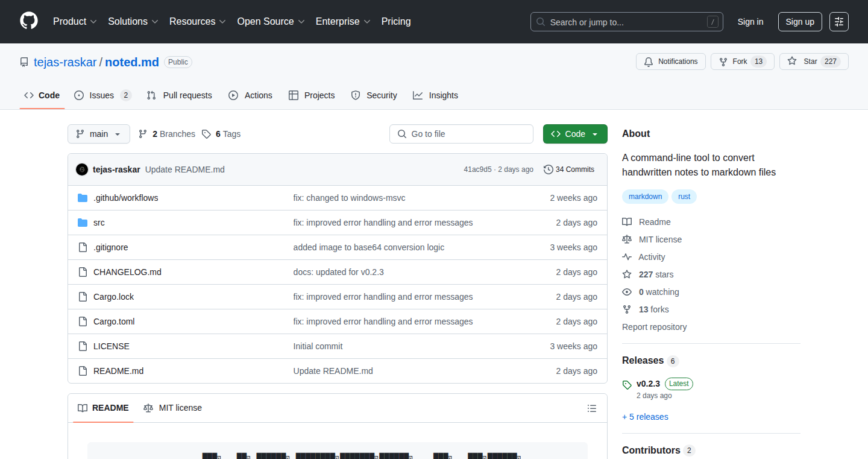Click the Report repository link
868x459 pixels.
click(x=655, y=327)
